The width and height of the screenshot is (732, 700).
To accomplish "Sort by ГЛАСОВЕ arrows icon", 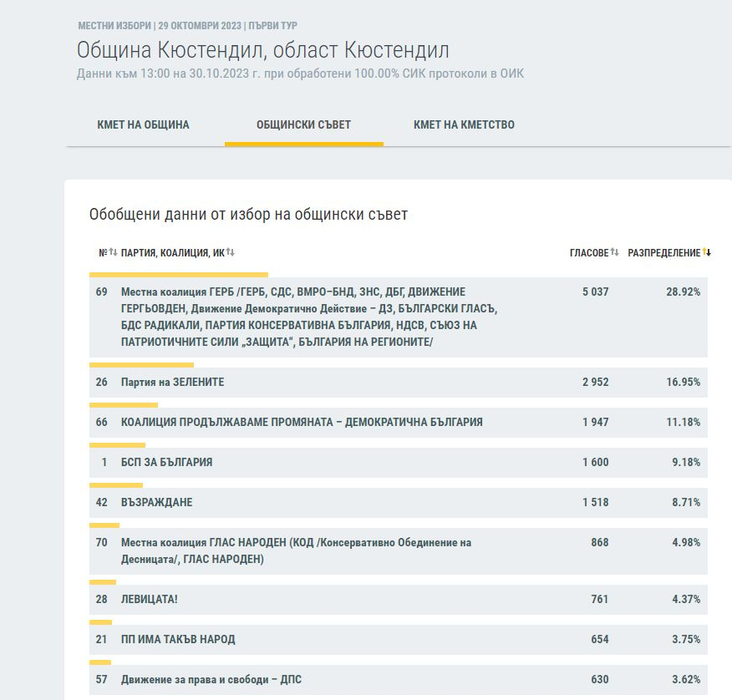I will 615,252.
